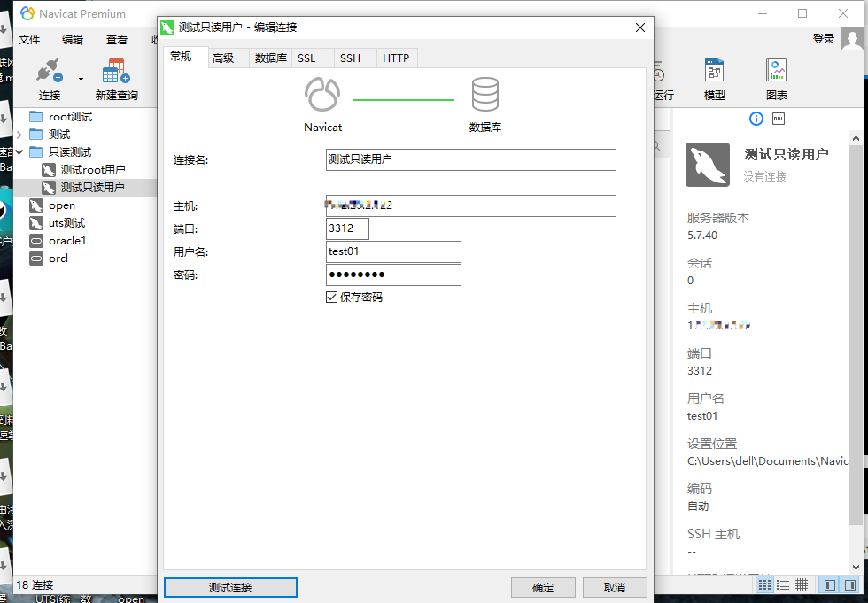Image resolution: width=868 pixels, height=603 pixels.
Task: Switch to HTTP tab
Action: [x=396, y=58]
